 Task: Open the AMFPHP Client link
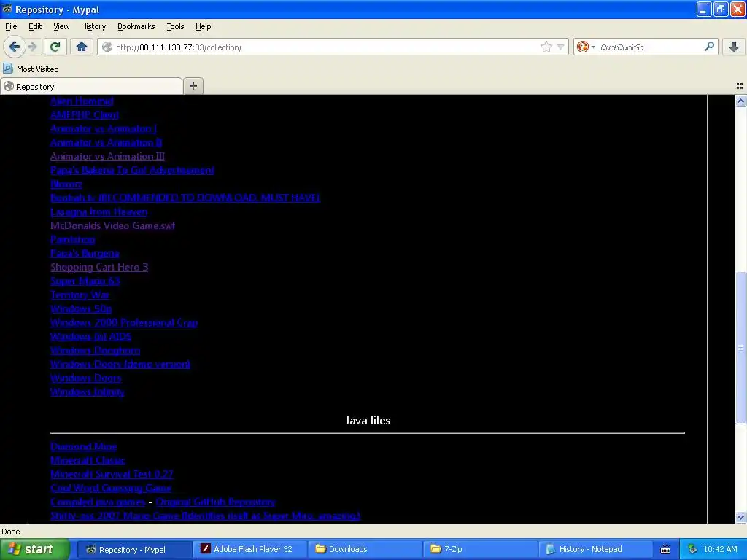[85, 114]
